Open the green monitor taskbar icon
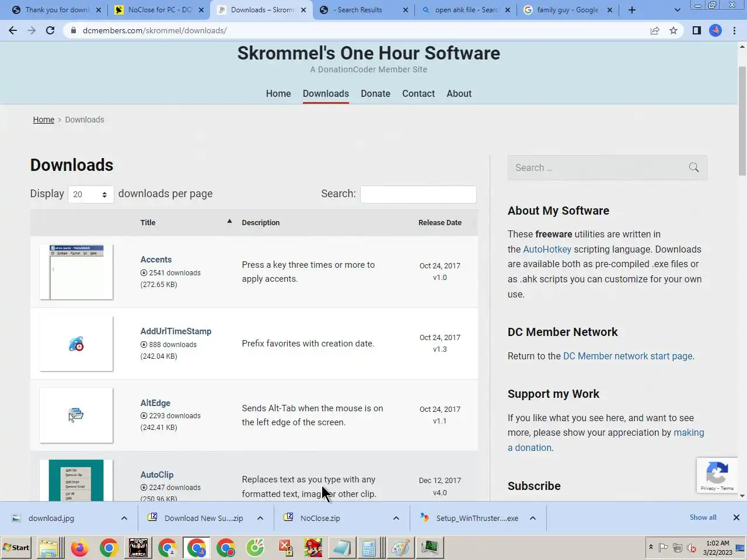The height and width of the screenshot is (560, 747). (x=430, y=548)
